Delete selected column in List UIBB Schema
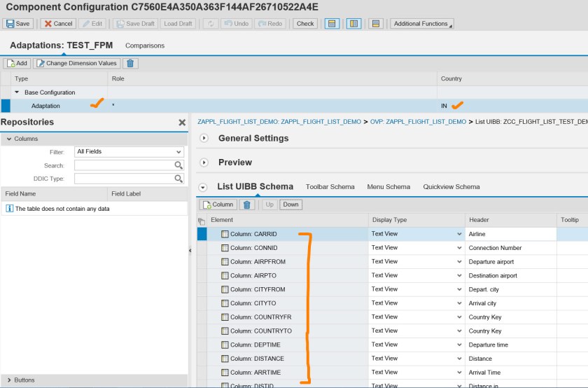Screen dimensions: 588x388 (x=246, y=205)
